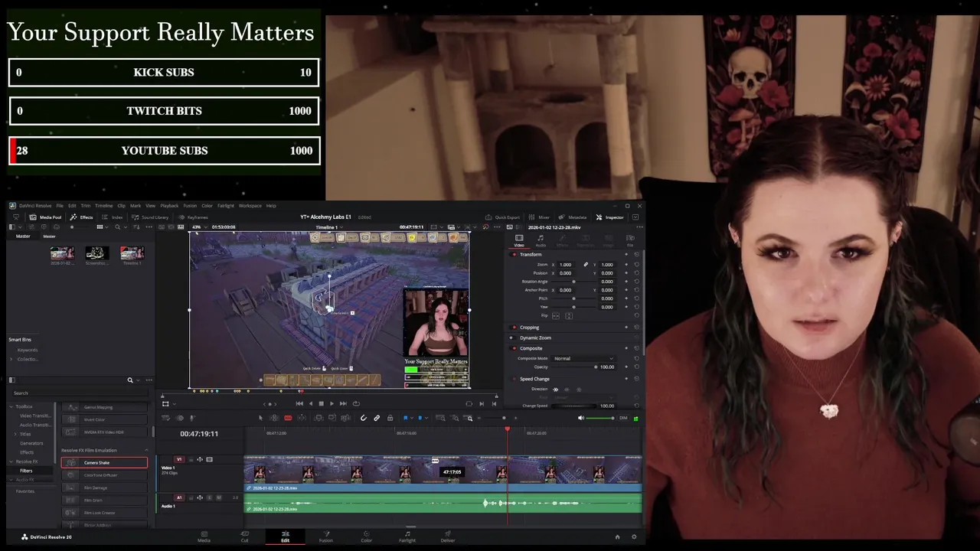This screenshot has height=551, width=980.
Task: Stop playback in the viewer
Action: click(x=321, y=403)
